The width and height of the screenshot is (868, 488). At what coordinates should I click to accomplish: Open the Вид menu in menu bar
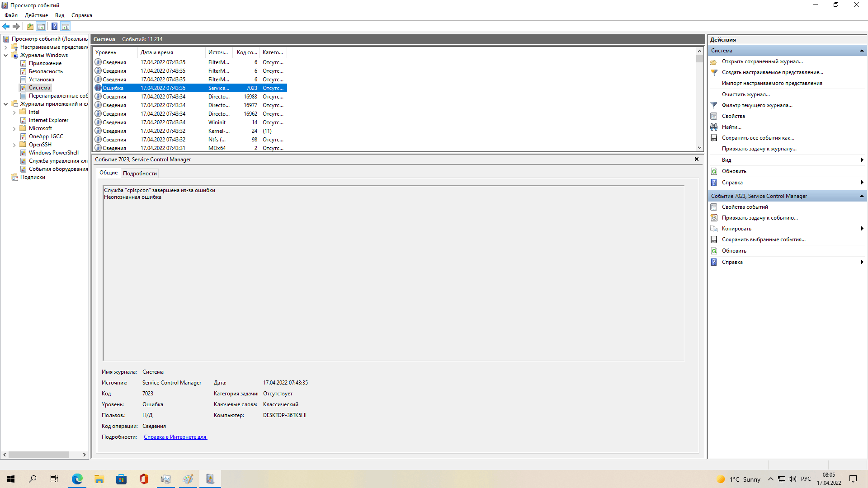point(60,15)
